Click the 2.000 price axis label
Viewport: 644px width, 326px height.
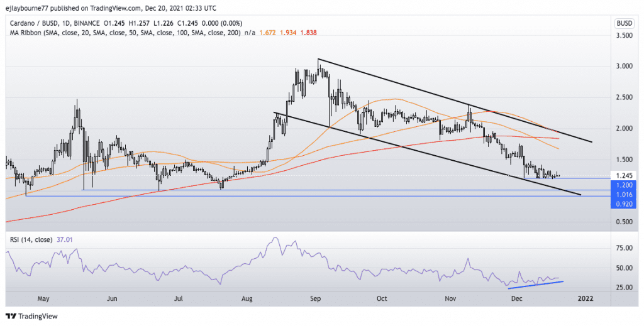(625, 128)
